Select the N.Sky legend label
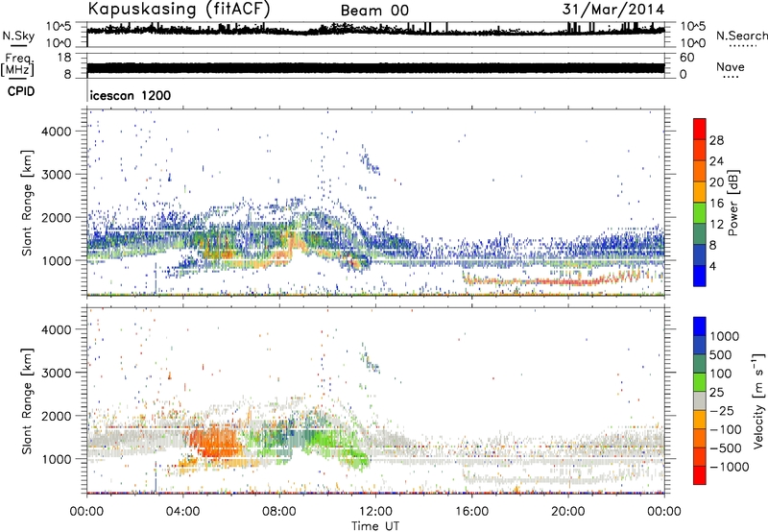The height and width of the screenshot is (532, 768). 18,36
